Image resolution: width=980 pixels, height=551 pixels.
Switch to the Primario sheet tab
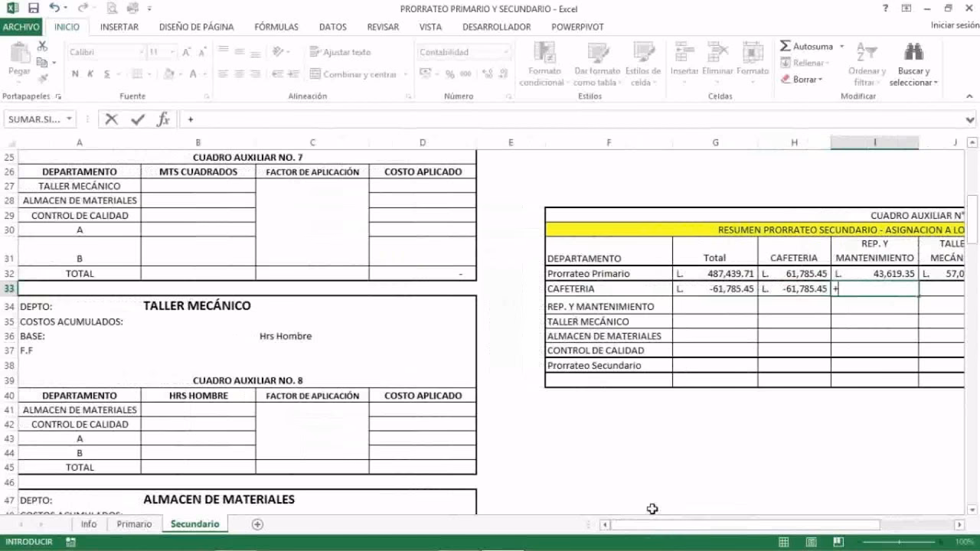(134, 524)
